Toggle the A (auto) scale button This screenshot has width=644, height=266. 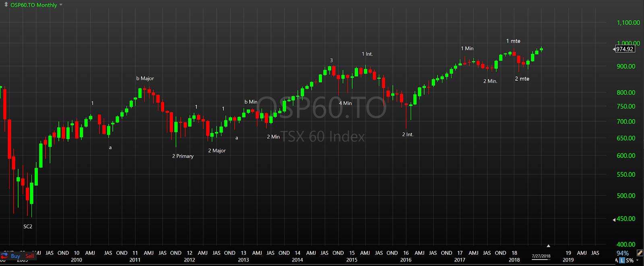click(617, 260)
